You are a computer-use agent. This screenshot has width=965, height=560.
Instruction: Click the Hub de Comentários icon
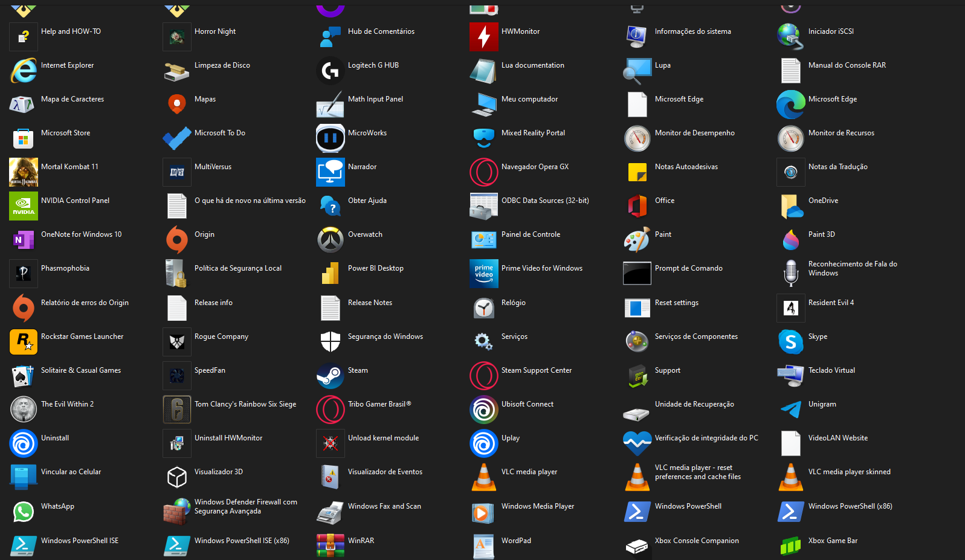(x=331, y=37)
